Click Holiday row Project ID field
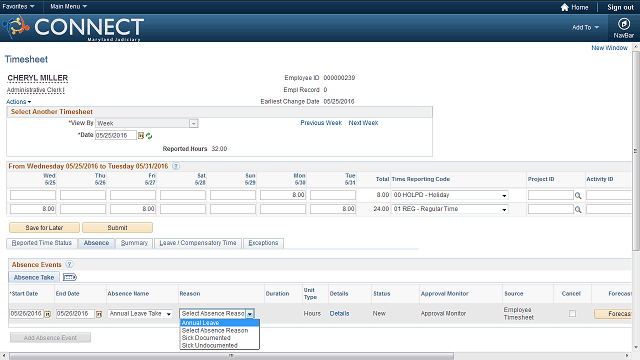The width and height of the screenshot is (640, 360). [x=551, y=195]
